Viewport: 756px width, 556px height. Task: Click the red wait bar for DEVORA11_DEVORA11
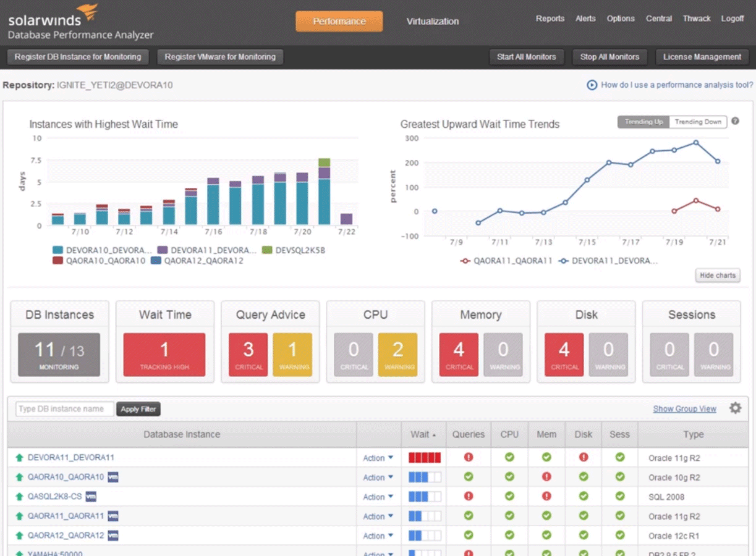pos(425,458)
